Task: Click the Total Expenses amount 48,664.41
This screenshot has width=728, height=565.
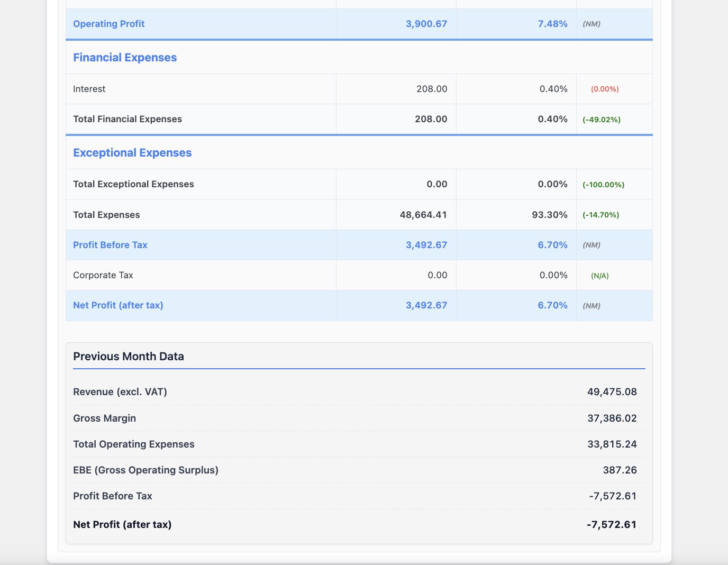Action: pyautogui.click(x=423, y=215)
